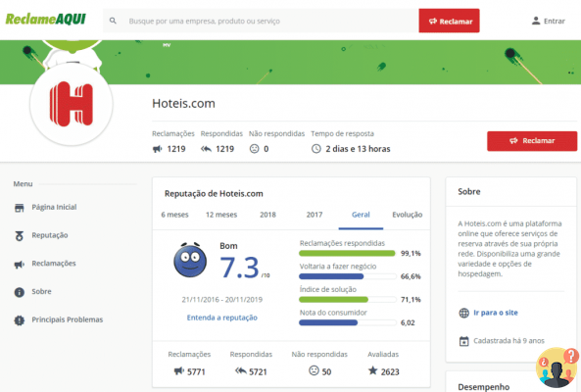The image size is (581, 392).
Task: Open Sobre in side menu
Action: pyautogui.click(x=41, y=292)
